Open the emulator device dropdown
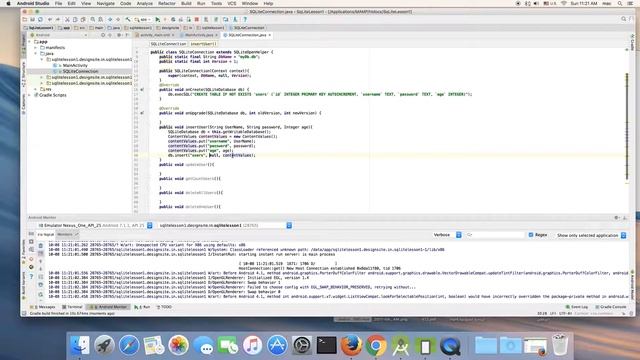 click(95, 225)
